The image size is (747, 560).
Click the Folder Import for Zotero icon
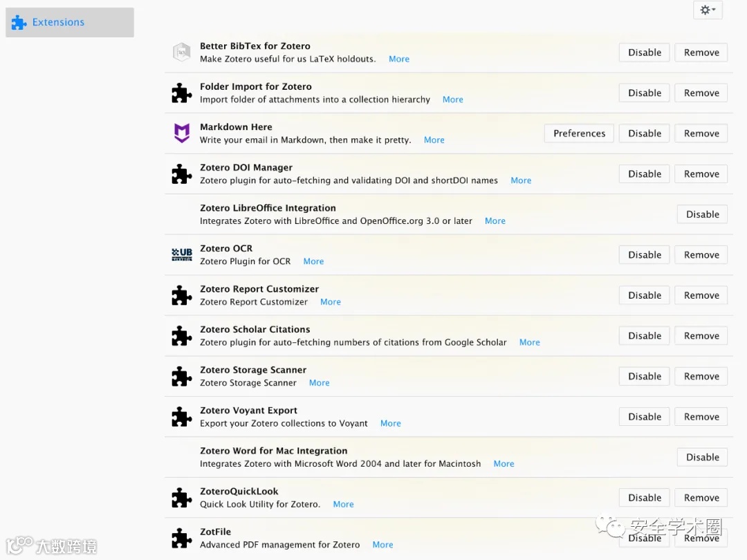[181, 93]
